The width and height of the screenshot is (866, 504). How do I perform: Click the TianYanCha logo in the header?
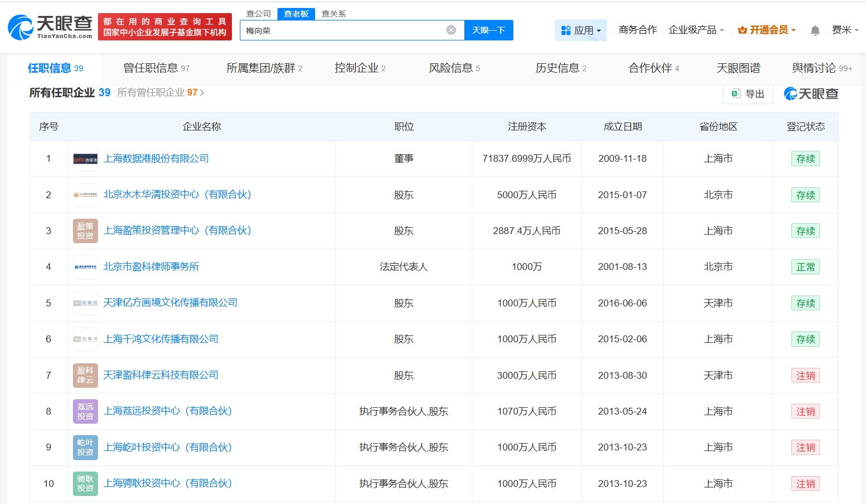pos(50,27)
